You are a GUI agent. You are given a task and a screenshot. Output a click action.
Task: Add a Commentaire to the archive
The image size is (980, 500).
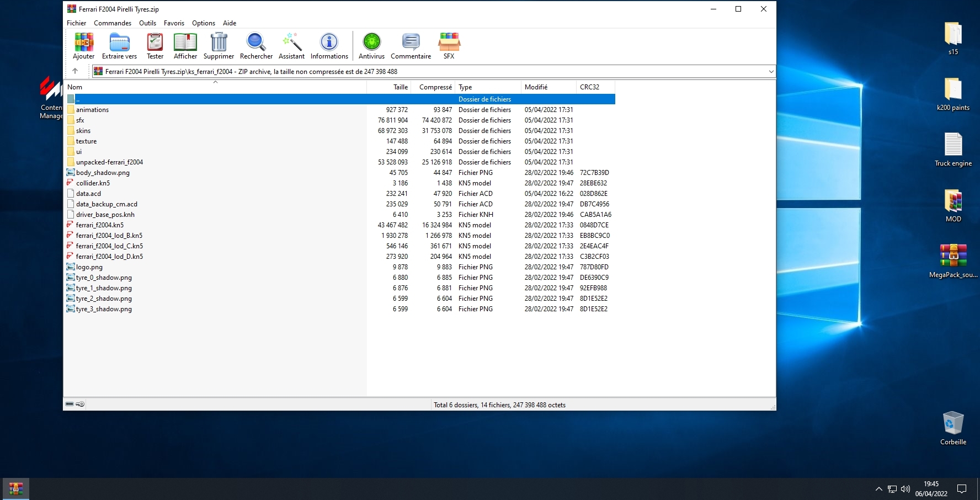pyautogui.click(x=411, y=46)
